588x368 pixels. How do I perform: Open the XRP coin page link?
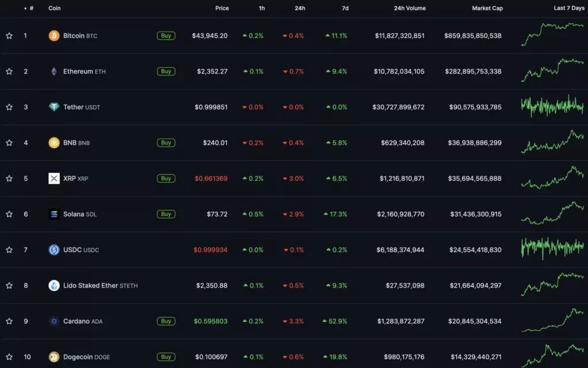click(76, 178)
